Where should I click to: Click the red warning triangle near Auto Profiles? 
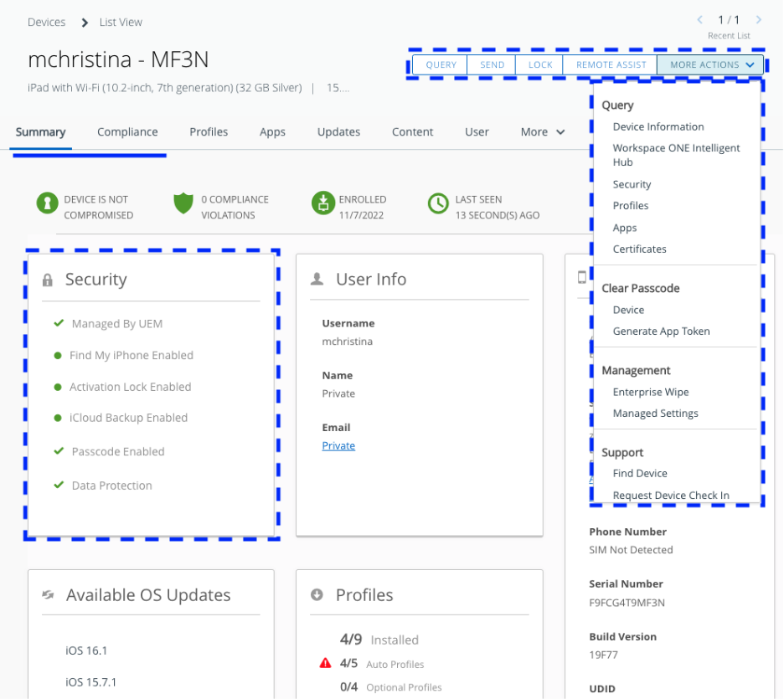pyautogui.click(x=326, y=664)
